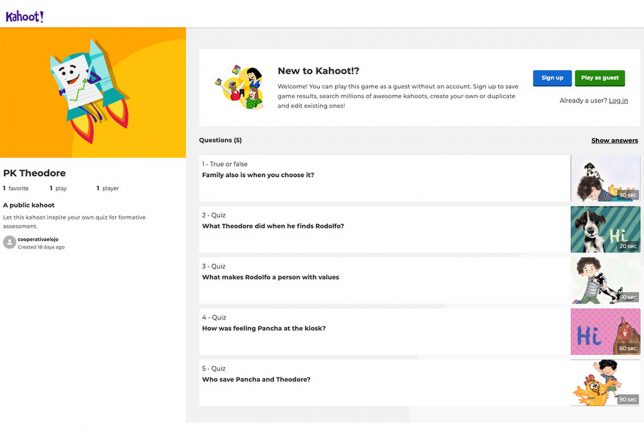Click the cooperativaelojo author name
Image resolution: width=644 pixels, height=429 pixels.
coord(40,239)
